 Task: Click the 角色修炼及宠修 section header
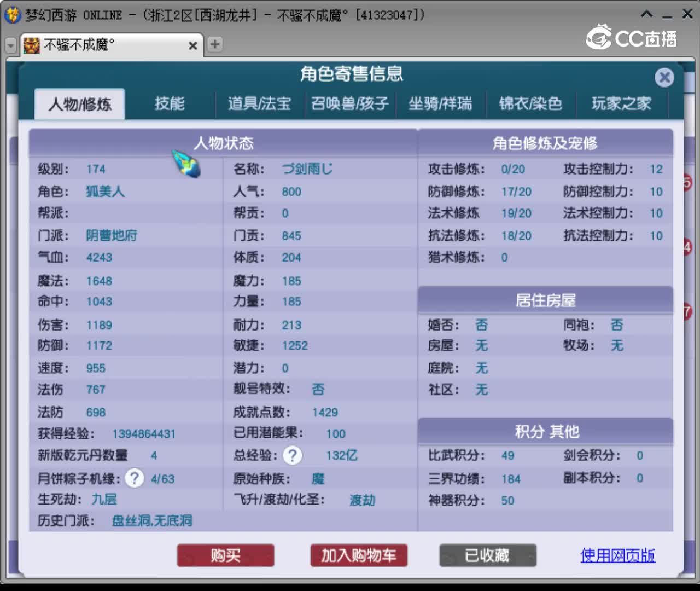coord(545,143)
